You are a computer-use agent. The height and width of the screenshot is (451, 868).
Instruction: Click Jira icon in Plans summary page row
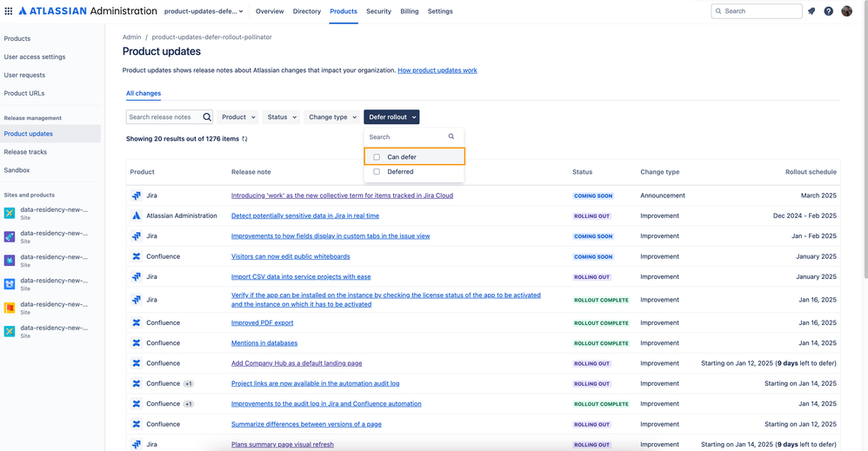(137, 444)
